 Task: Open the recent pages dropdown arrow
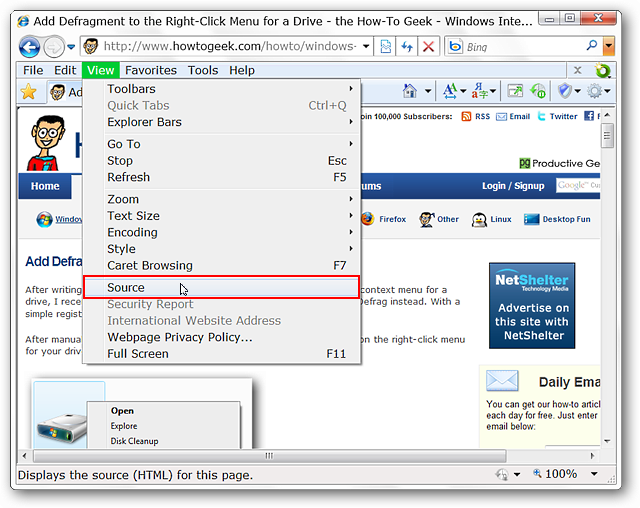71,47
